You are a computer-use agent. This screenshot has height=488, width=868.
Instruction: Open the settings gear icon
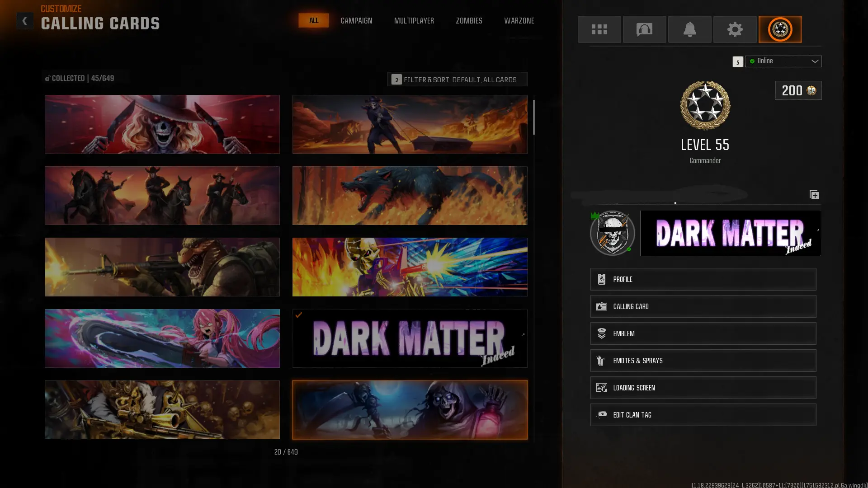point(735,29)
